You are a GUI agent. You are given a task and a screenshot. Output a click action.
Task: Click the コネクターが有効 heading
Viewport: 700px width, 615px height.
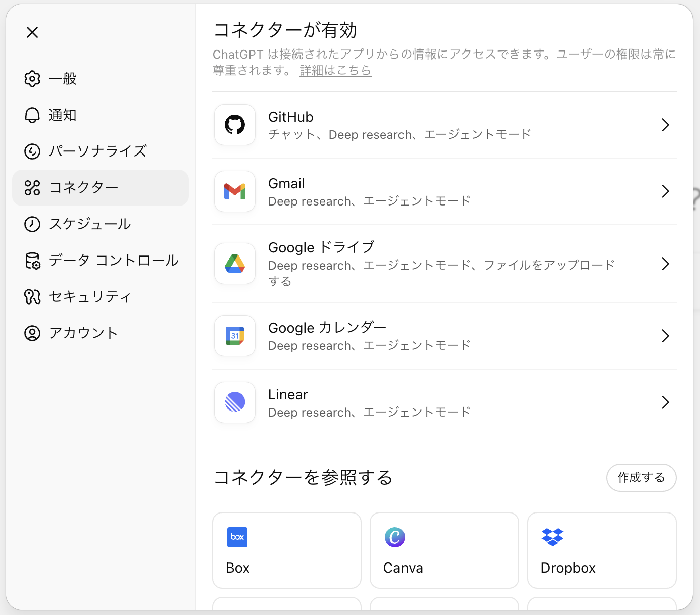click(285, 30)
